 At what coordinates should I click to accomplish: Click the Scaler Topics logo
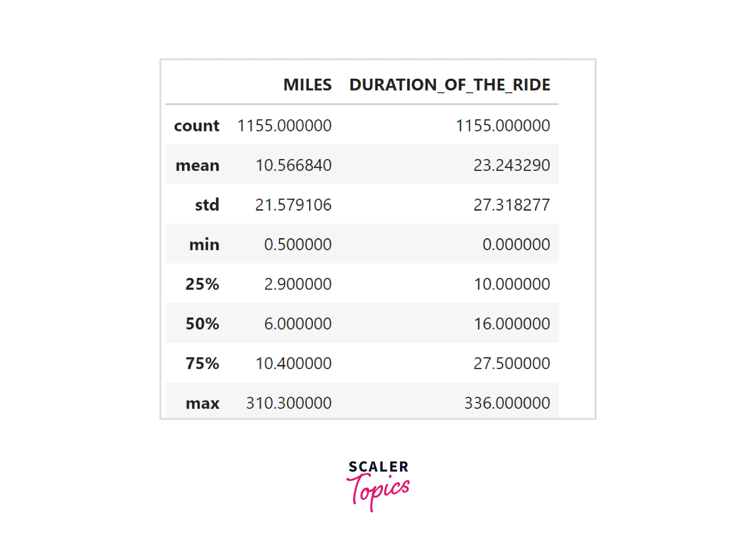(x=378, y=485)
